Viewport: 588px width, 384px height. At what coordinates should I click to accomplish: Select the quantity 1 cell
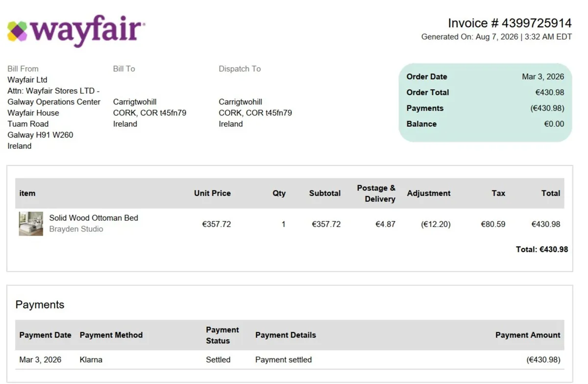point(283,224)
